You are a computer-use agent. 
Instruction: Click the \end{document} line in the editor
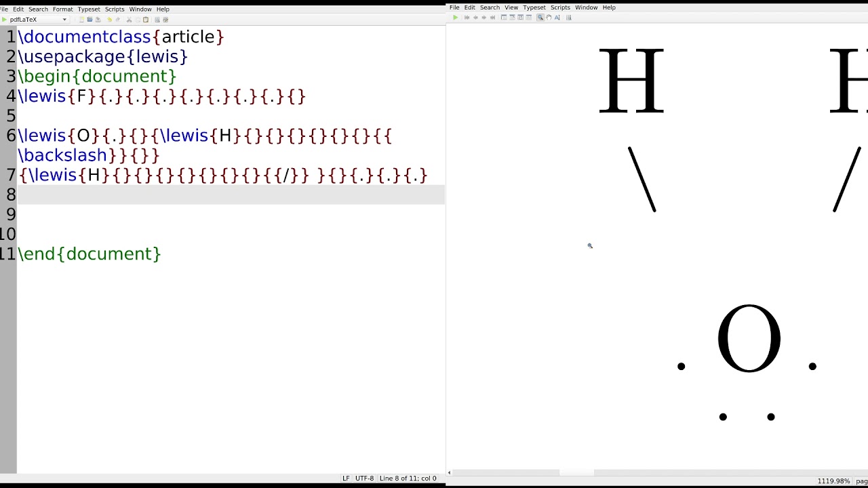click(90, 253)
